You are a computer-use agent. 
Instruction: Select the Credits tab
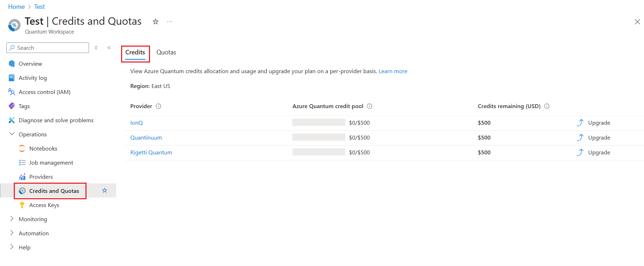pos(135,52)
